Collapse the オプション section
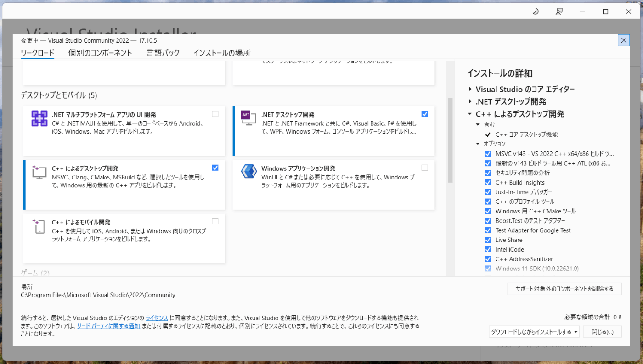The height and width of the screenshot is (364, 643). [x=478, y=144]
